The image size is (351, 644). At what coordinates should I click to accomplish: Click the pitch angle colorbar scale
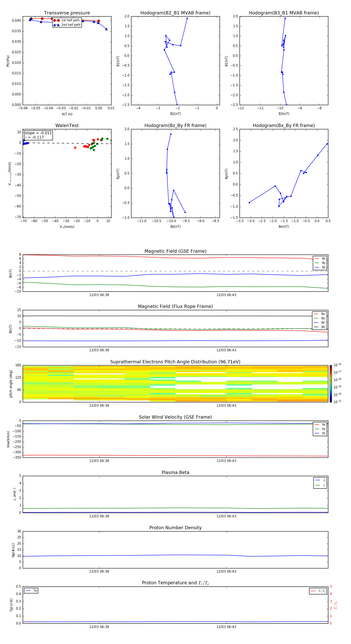tap(331, 384)
